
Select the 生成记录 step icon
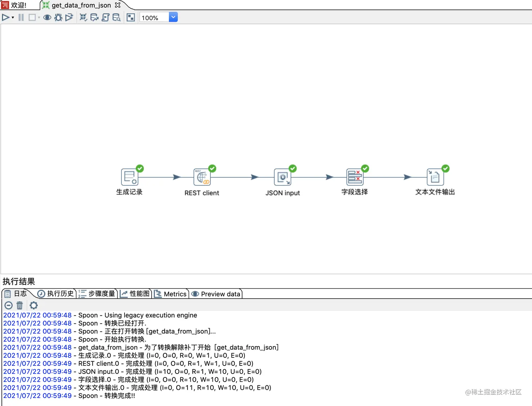[129, 177]
